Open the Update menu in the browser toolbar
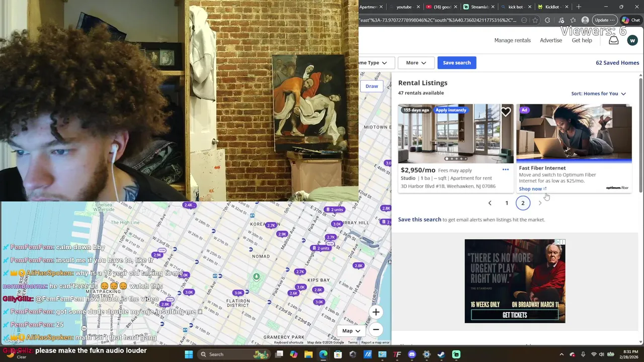644x362 pixels. point(605,20)
